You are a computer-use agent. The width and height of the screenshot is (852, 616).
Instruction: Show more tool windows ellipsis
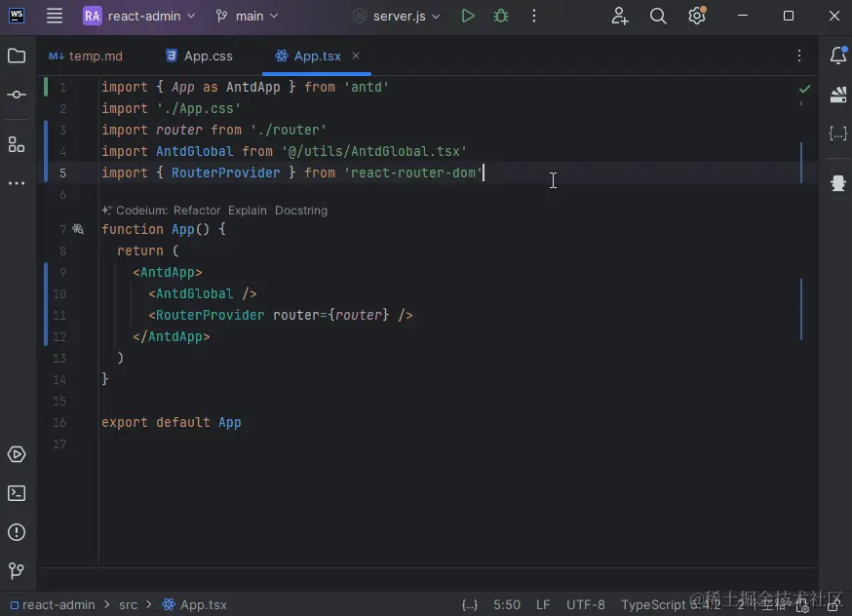17,183
